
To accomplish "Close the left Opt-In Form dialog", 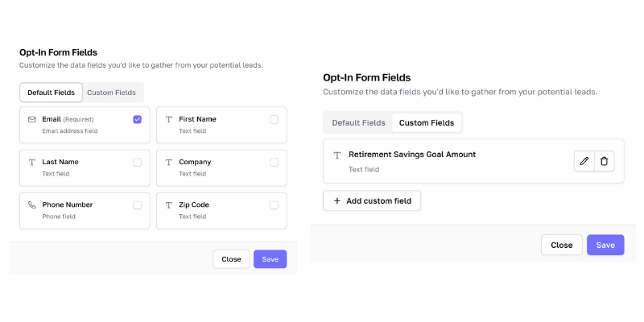I will coord(231,259).
